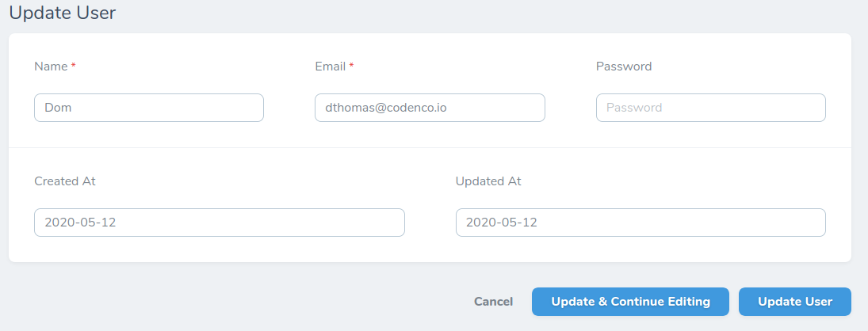Image resolution: width=868 pixels, height=331 pixels.
Task: Click the Name field label
Action: point(51,67)
